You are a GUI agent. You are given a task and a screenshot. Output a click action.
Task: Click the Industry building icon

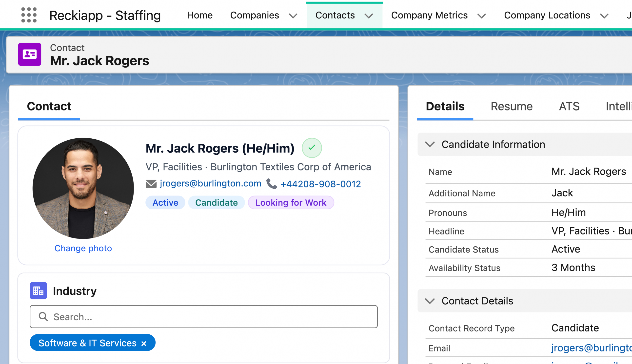(x=38, y=291)
